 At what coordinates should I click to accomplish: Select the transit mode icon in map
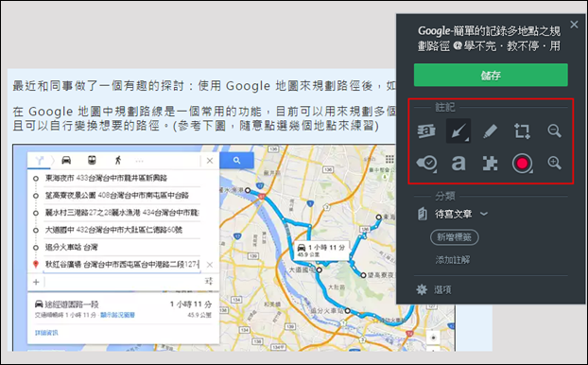tap(92, 160)
